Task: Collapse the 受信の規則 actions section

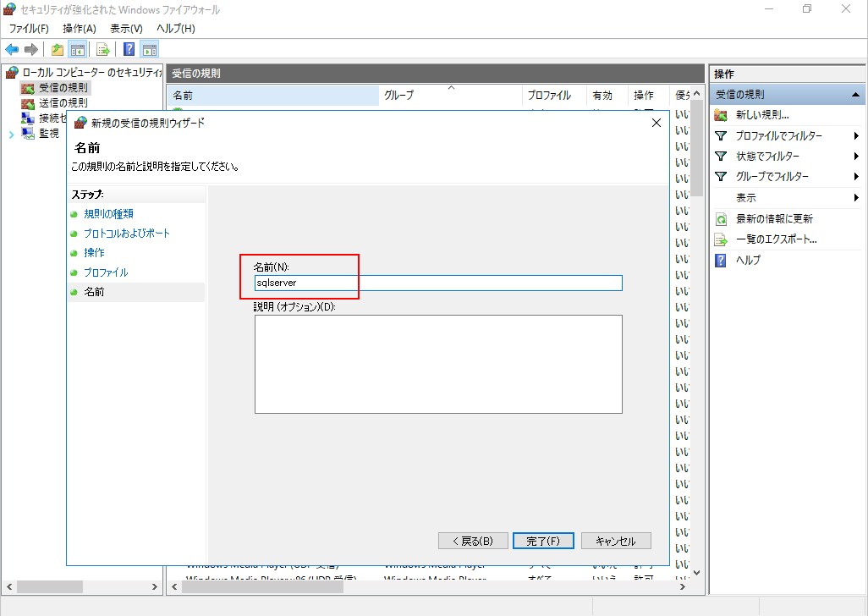Action: (856, 95)
